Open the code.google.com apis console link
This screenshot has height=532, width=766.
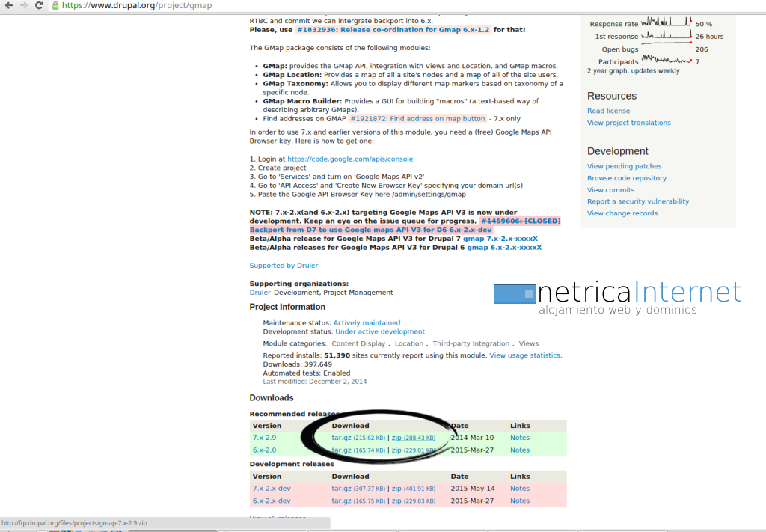tap(350, 159)
